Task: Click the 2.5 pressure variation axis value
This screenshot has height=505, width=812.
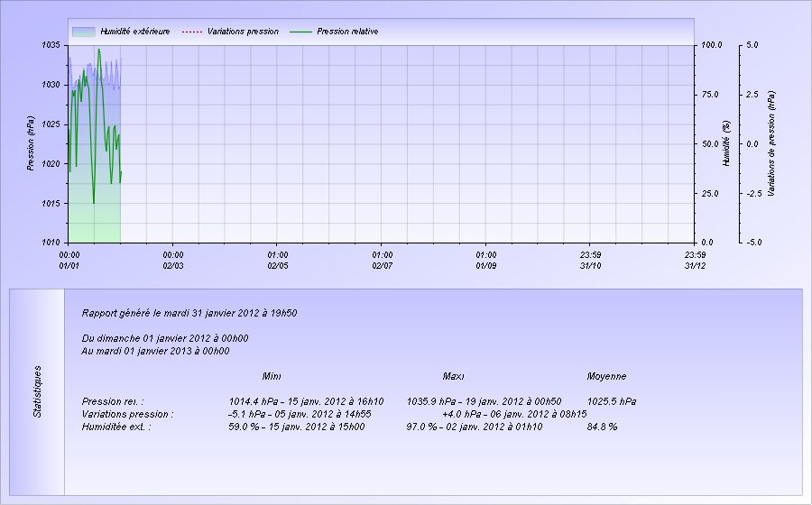Action: click(752, 95)
